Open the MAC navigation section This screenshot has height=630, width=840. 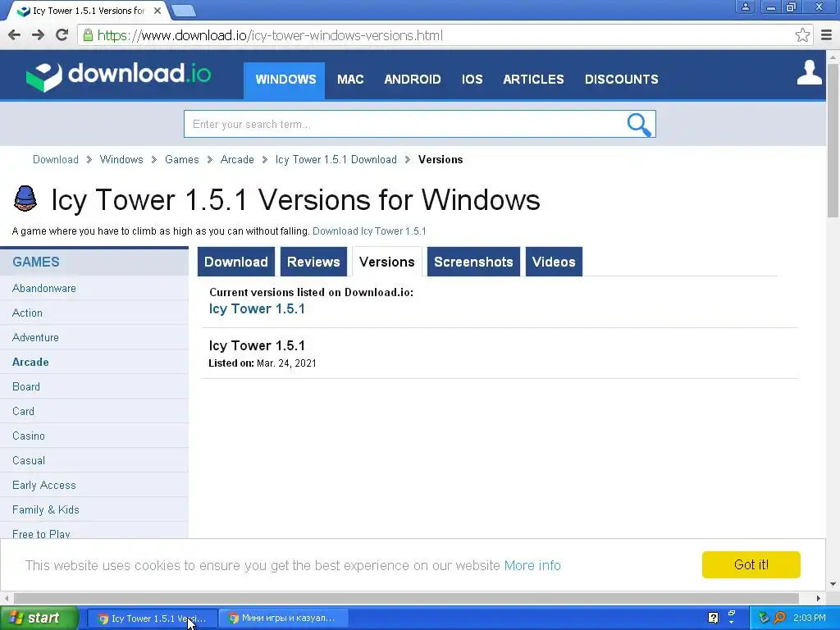[x=350, y=80]
